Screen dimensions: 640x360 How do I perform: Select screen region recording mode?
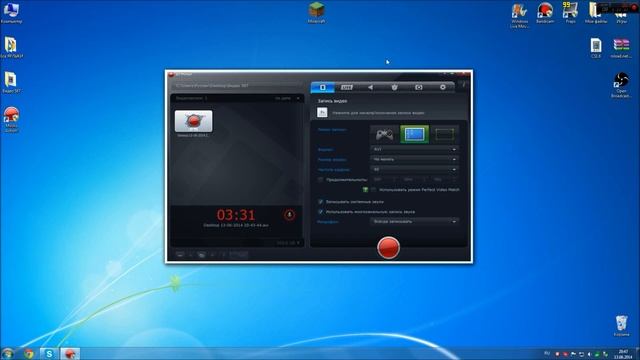click(444, 134)
